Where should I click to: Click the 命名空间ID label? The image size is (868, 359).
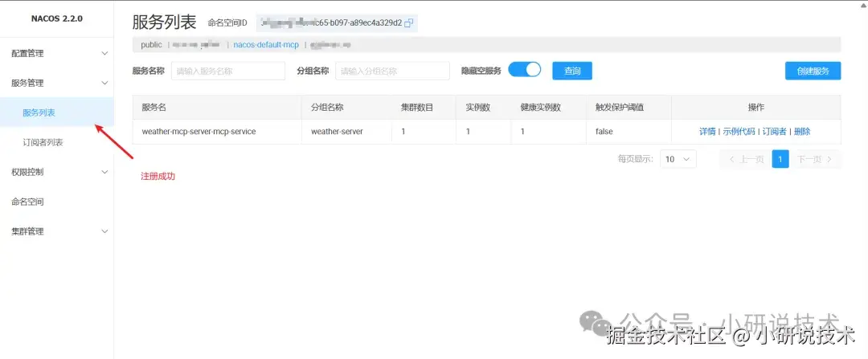pyautogui.click(x=227, y=23)
